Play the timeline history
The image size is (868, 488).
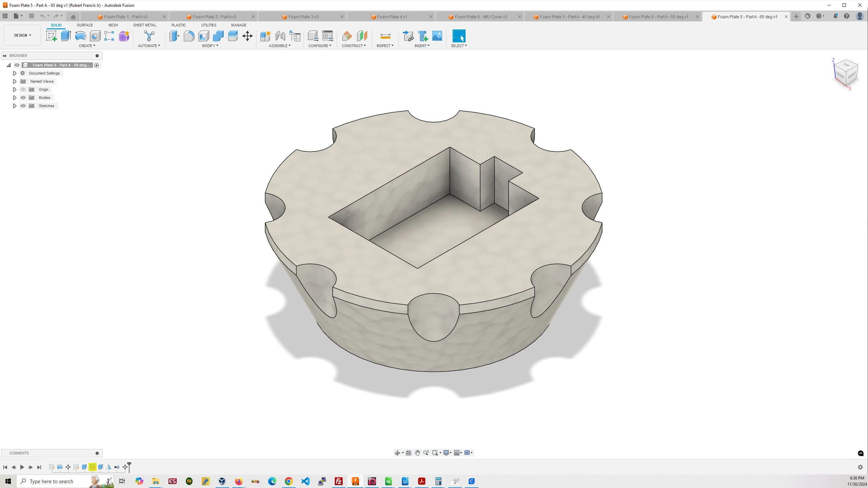[22, 467]
